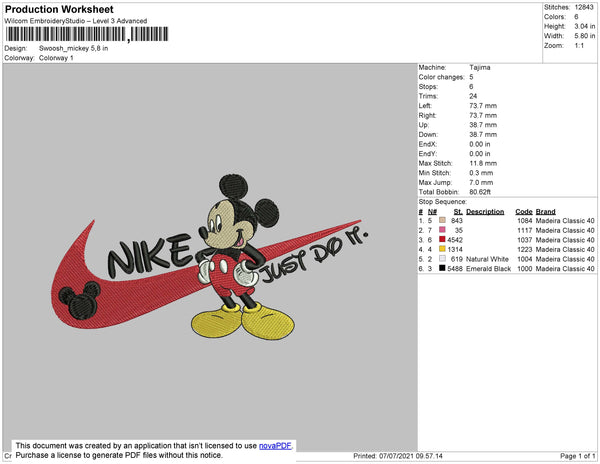Click the Max Stitch value '11.8 mm'

(x=483, y=163)
